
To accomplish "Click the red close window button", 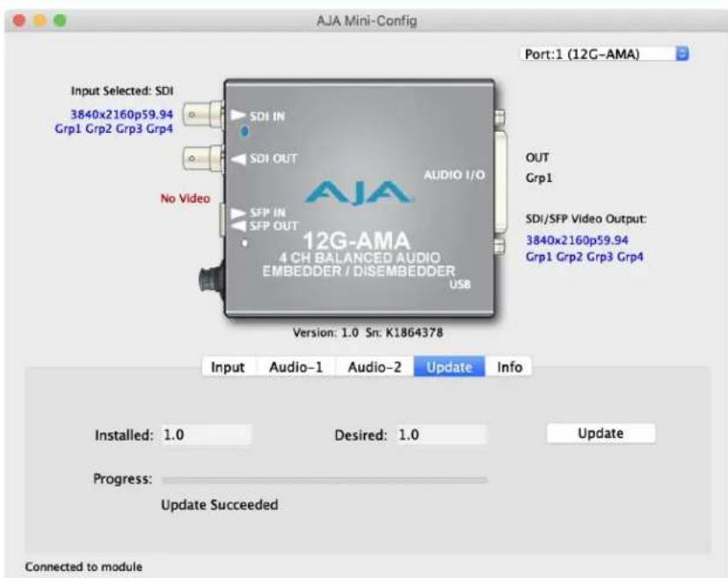I will [19, 20].
